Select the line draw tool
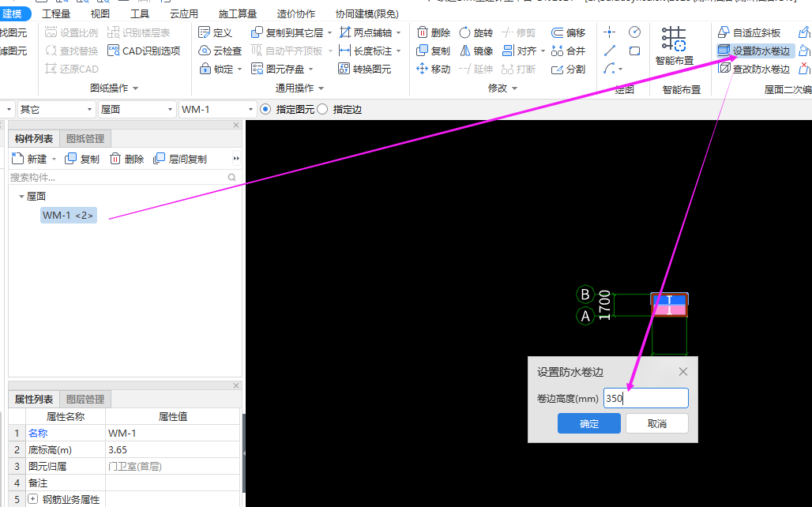812x507 pixels. [x=610, y=51]
